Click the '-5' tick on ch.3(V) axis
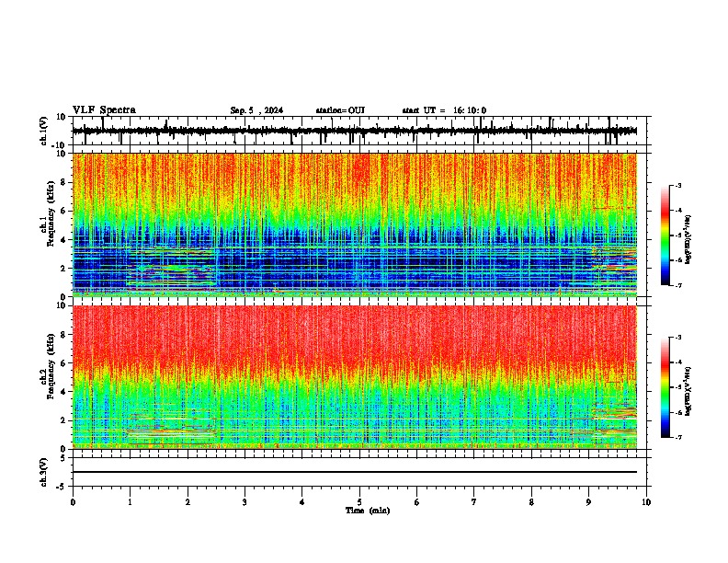The width and height of the screenshot is (728, 563). [x=63, y=487]
